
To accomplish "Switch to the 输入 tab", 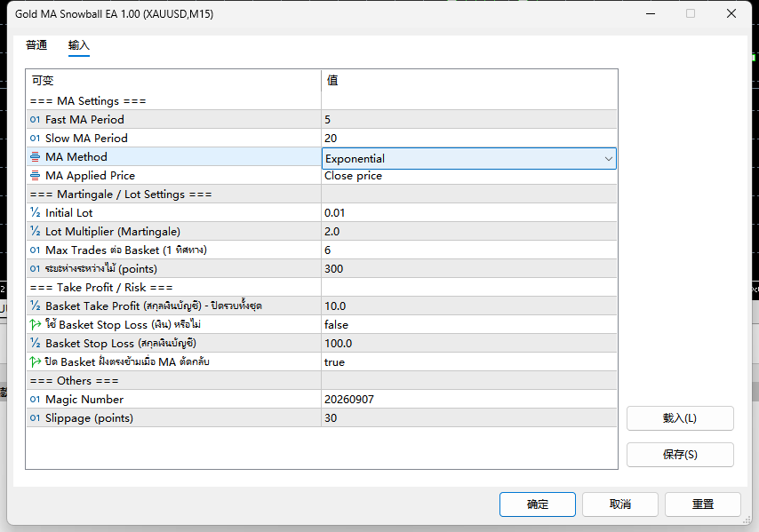I will pos(79,45).
